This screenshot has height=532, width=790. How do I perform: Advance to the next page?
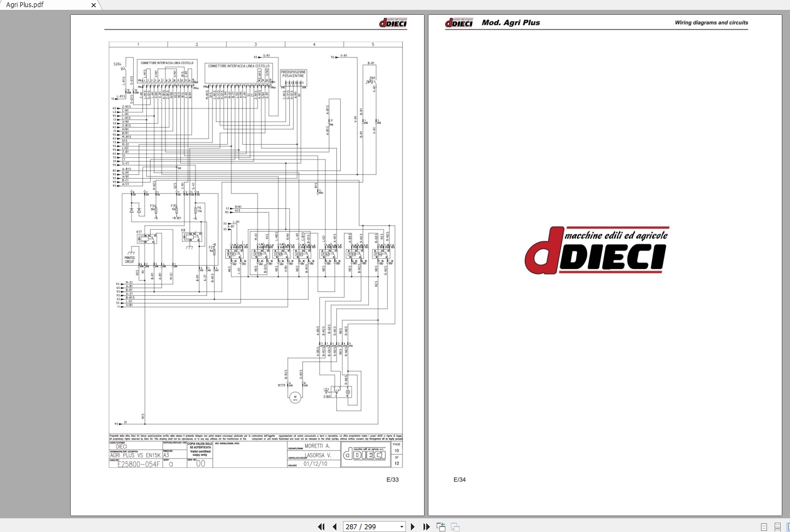(x=413, y=527)
